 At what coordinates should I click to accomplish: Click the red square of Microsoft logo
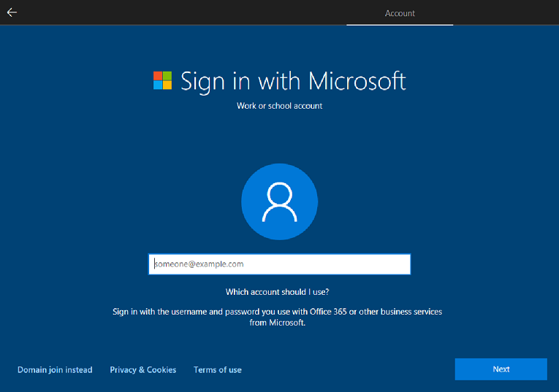coord(158,75)
